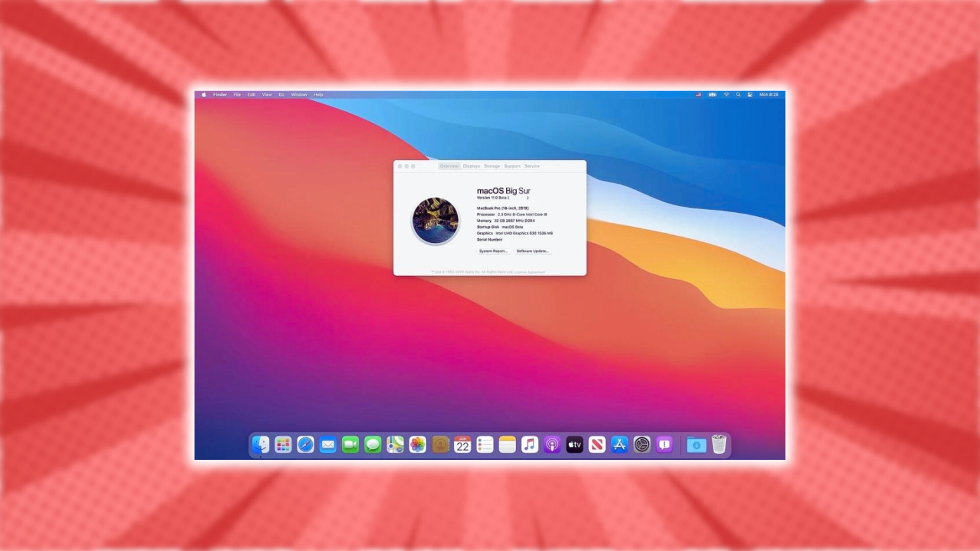Click the Wi-Fi status icon
This screenshot has width=980, height=551.
(x=726, y=94)
